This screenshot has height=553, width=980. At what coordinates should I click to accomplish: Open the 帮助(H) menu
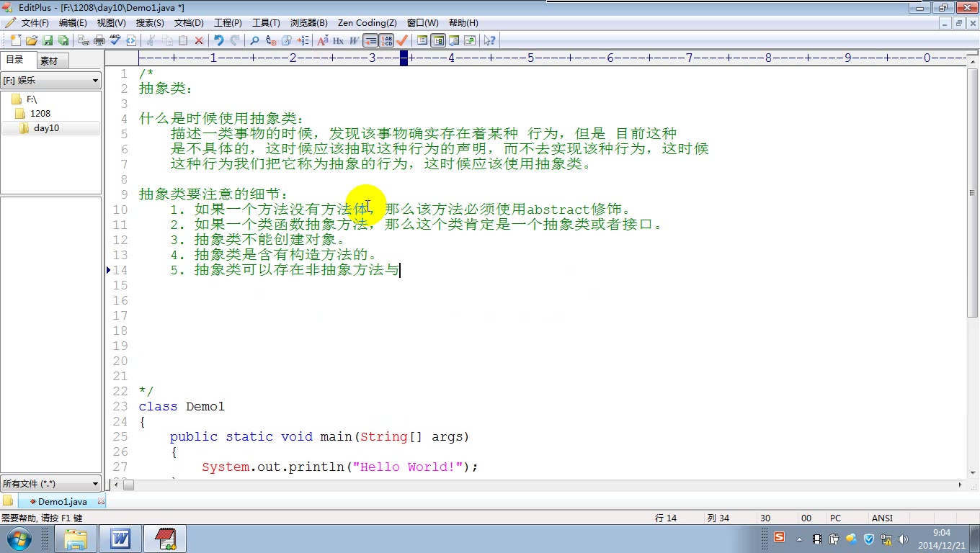click(x=463, y=23)
